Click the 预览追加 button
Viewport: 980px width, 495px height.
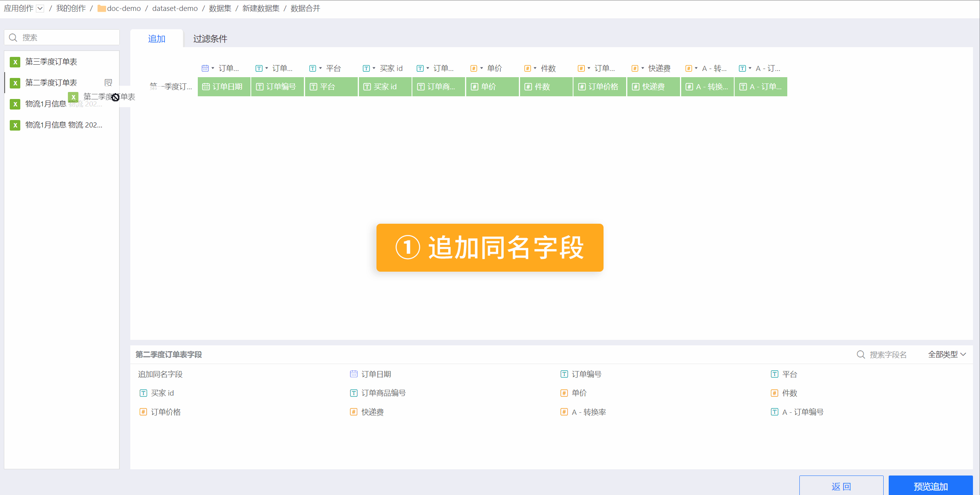930,486
